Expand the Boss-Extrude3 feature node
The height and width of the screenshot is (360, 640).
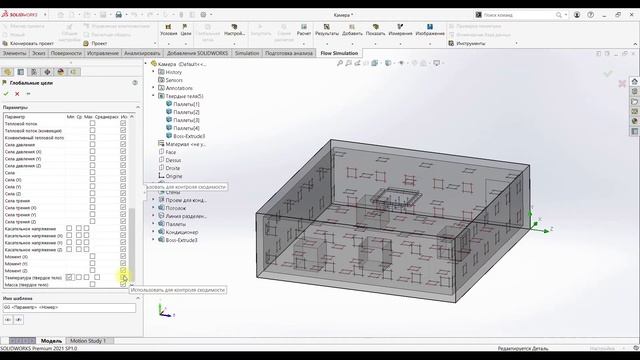(x=153, y=240)
